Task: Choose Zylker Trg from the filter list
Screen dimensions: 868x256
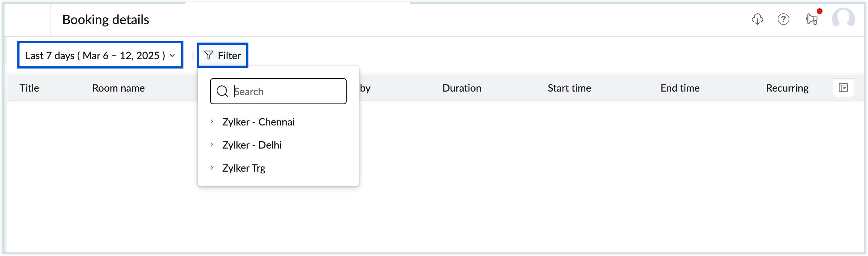Action: pos(244,168)
